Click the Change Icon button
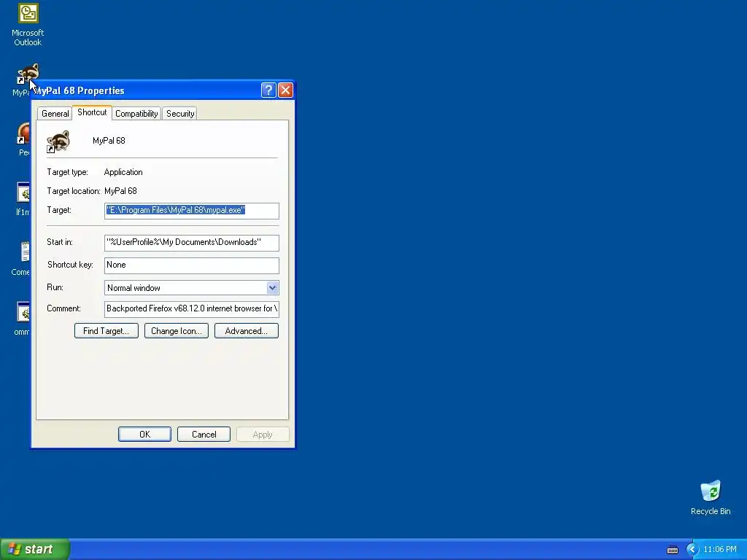This screenshot has height=560, width=747. point(177,331)
